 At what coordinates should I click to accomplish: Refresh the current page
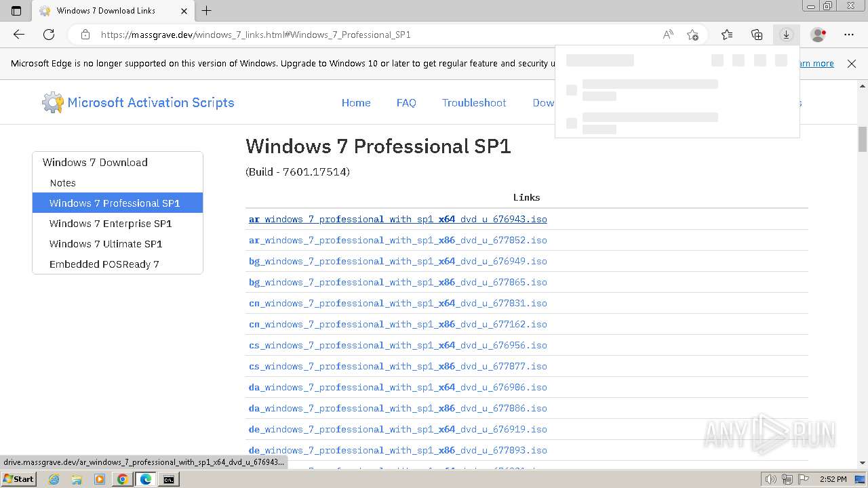coord(49,35)
